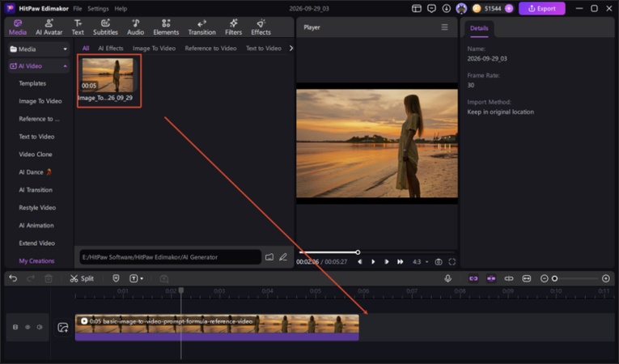Screen dimensions: 619x364
Task: Split the clip at playhead
Action: click(82, 278)
